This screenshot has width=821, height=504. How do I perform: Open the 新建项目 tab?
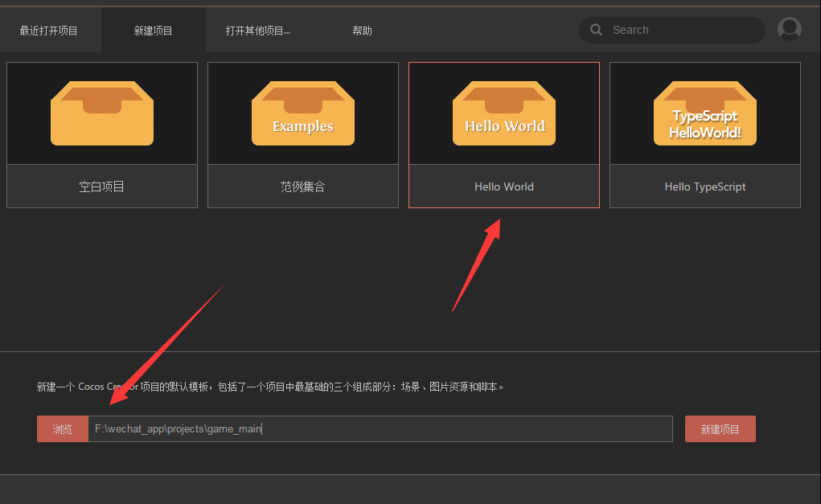pyautogui.click(x=153, y=29)
